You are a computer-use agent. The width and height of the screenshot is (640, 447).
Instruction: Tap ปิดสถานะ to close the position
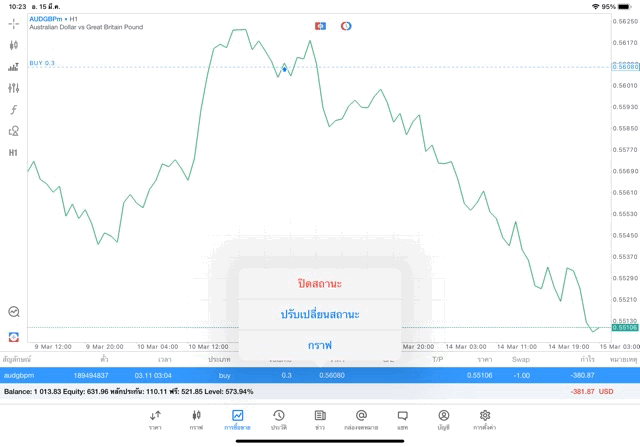(x=320, y=284)
